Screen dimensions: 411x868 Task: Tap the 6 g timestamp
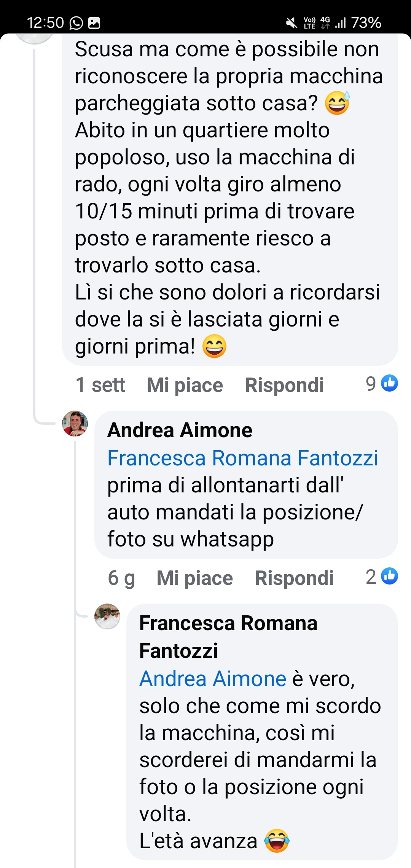click(x=121, y=578)
